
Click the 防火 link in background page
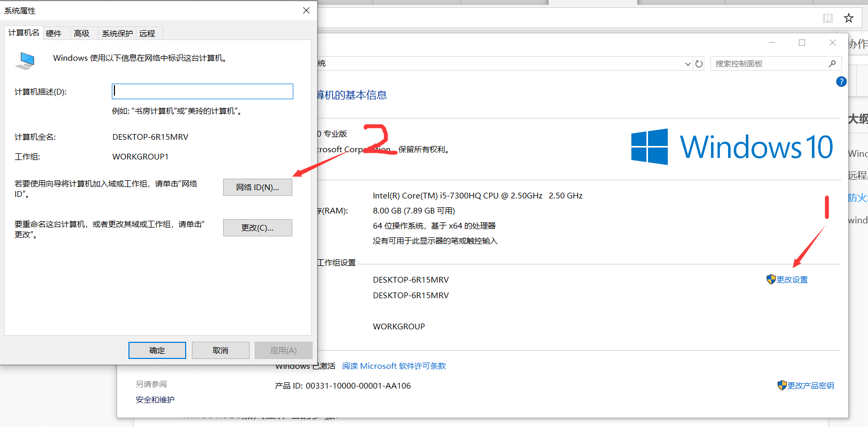(858, 198)
